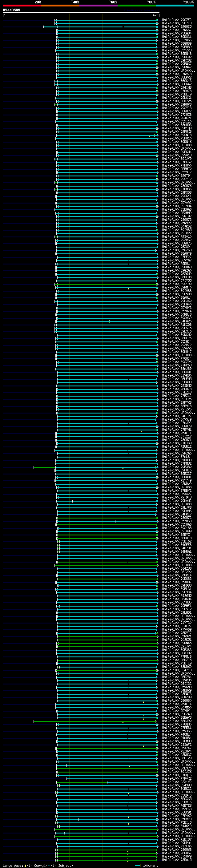
Task: Click the green alignment bar for UniRef100_B9S190
Action: click(x=107, y=285)
